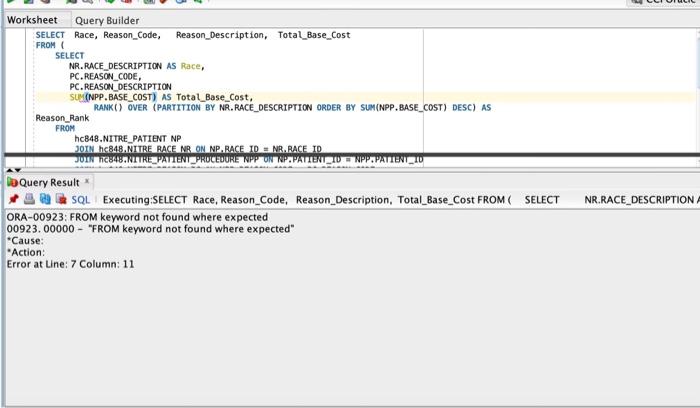
Task: Click the print icon in Query Result
Action: (x=29, y=199)
